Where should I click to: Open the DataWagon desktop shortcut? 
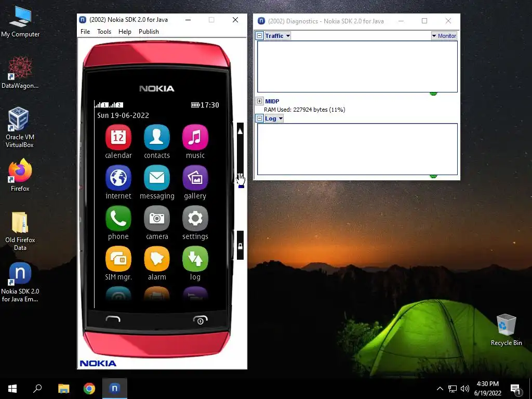(20, 73)
